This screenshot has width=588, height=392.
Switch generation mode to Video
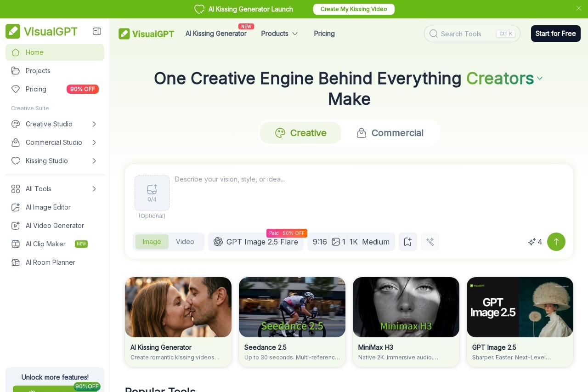(185, 242)
